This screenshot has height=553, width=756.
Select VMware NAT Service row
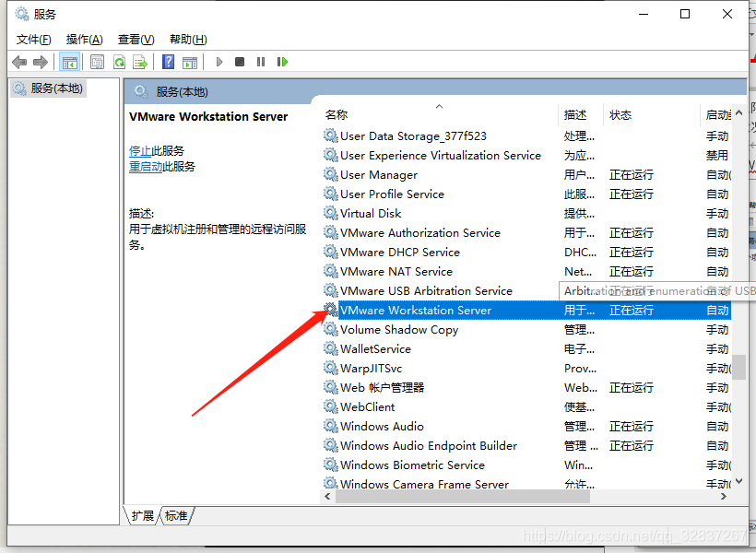(x=526, y=272)
